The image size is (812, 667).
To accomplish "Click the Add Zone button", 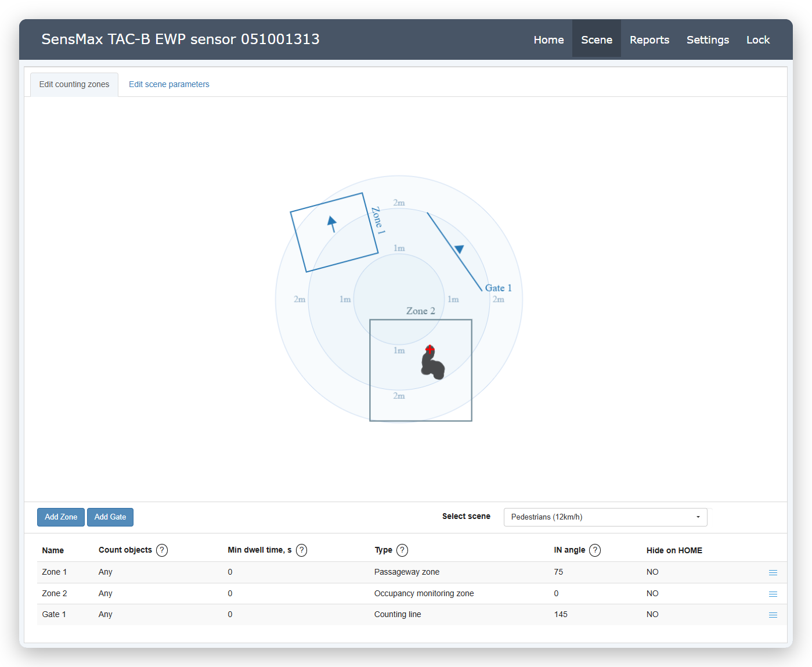I will pos(61,517).
